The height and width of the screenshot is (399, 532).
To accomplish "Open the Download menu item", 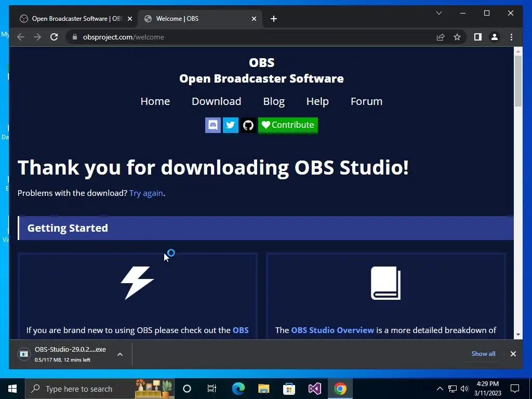I will pos(217,101).
